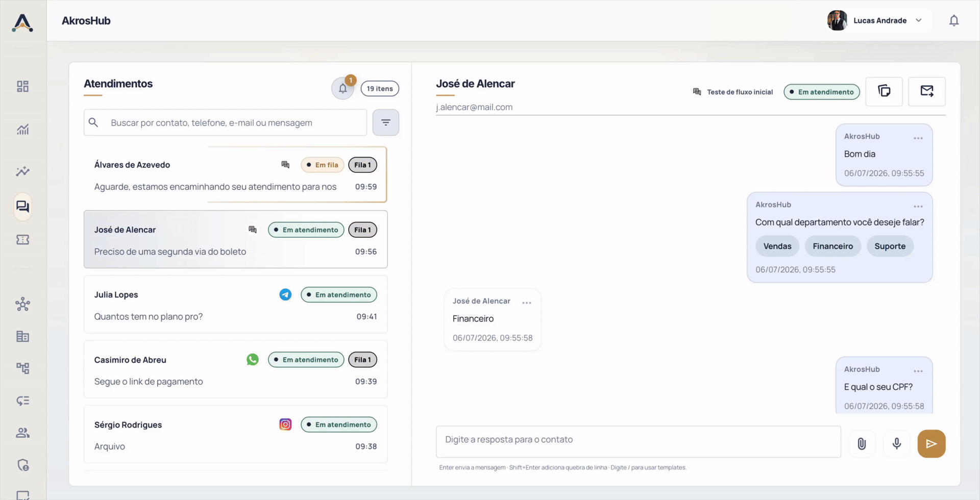
Task: Send the message with arrow button
Action: [932, 444]
